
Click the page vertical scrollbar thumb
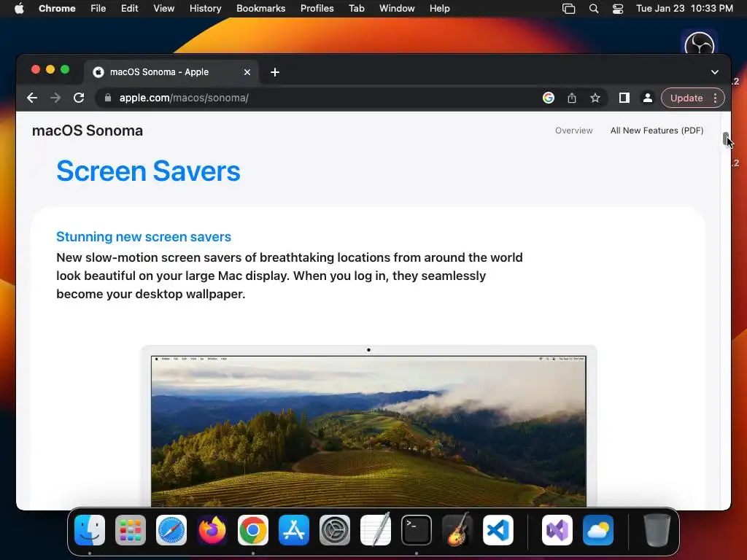coord(726,139)
